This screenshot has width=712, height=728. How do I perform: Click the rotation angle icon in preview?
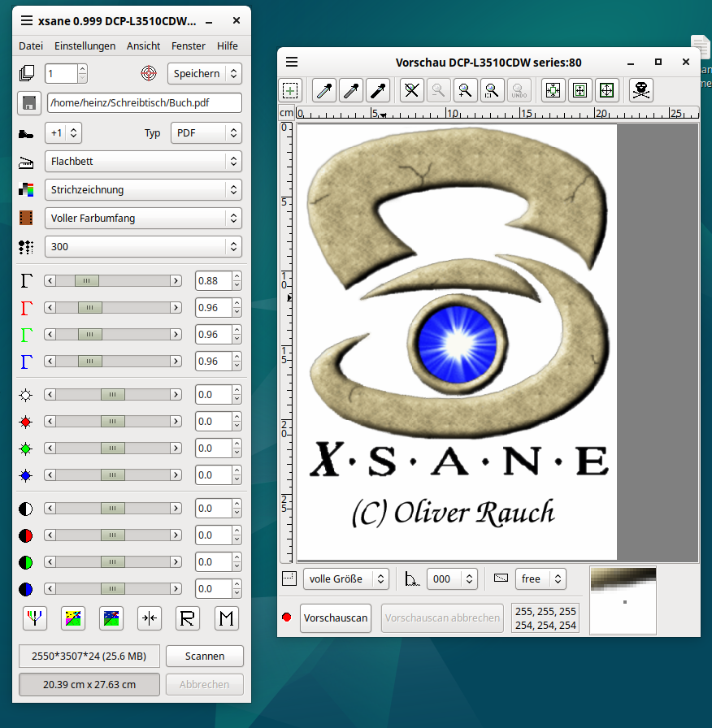(412, 579)
